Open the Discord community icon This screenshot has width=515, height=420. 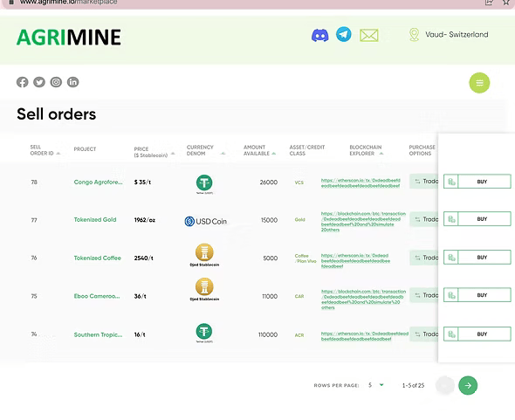(319, 35)
